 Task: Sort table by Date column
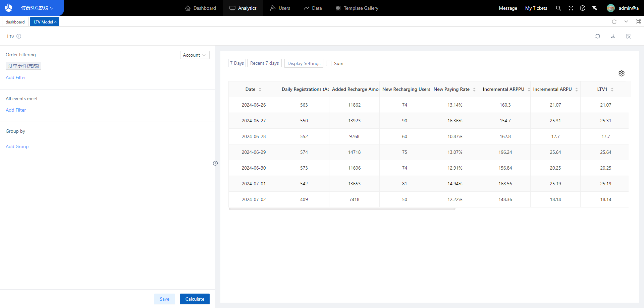pyautogui.click(x=260, y=89)
